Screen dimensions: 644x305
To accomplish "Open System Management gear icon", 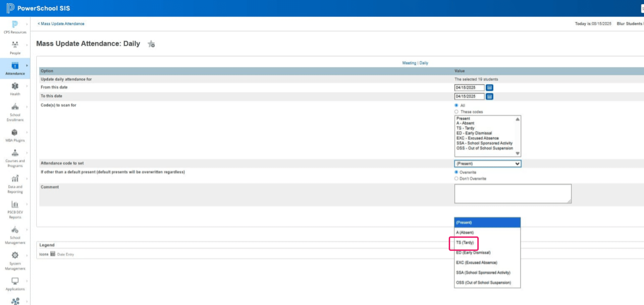I will coord(15,255).
